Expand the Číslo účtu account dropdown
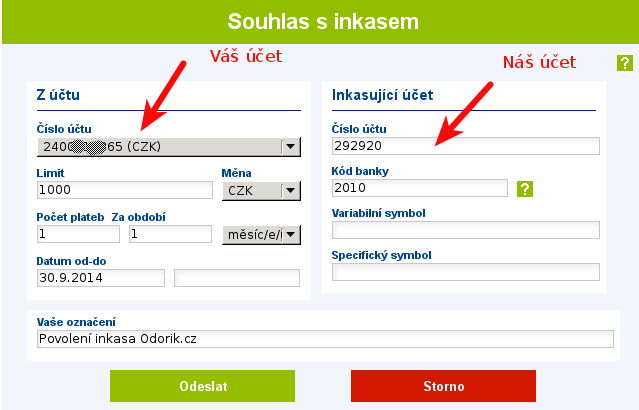Image resolution: width=639 pixels, height=410 pixels. (x=169, y=147)
